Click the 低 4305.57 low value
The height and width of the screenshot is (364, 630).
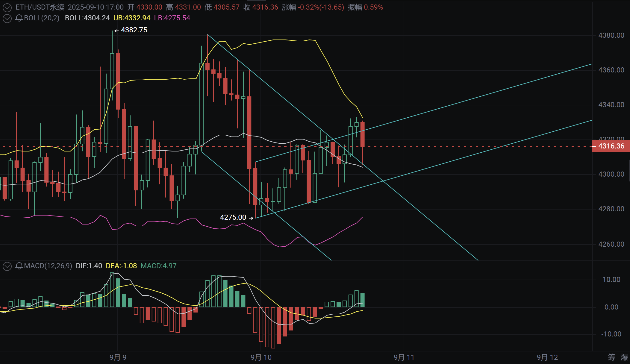pyautogui.click(x=222, y=7)
